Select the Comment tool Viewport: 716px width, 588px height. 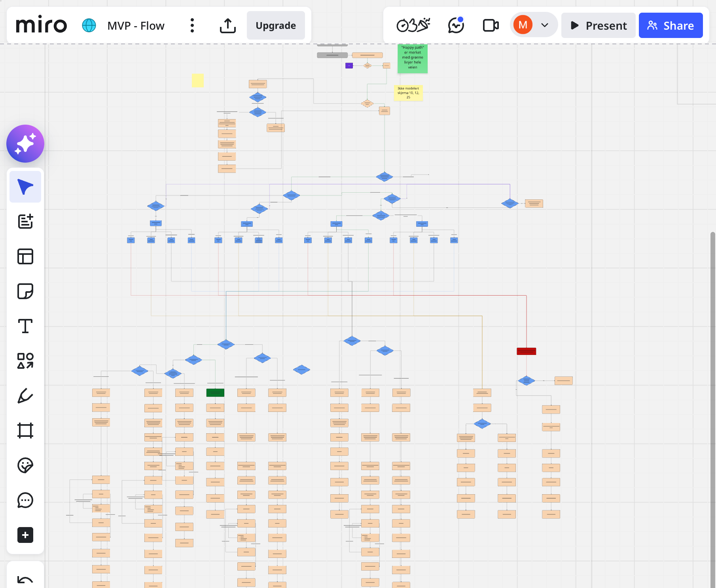[25, 500]
